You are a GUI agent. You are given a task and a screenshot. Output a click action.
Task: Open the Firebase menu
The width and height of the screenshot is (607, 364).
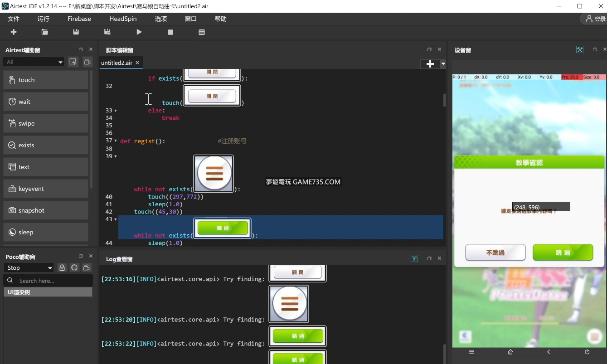click(x=79, y=19)
